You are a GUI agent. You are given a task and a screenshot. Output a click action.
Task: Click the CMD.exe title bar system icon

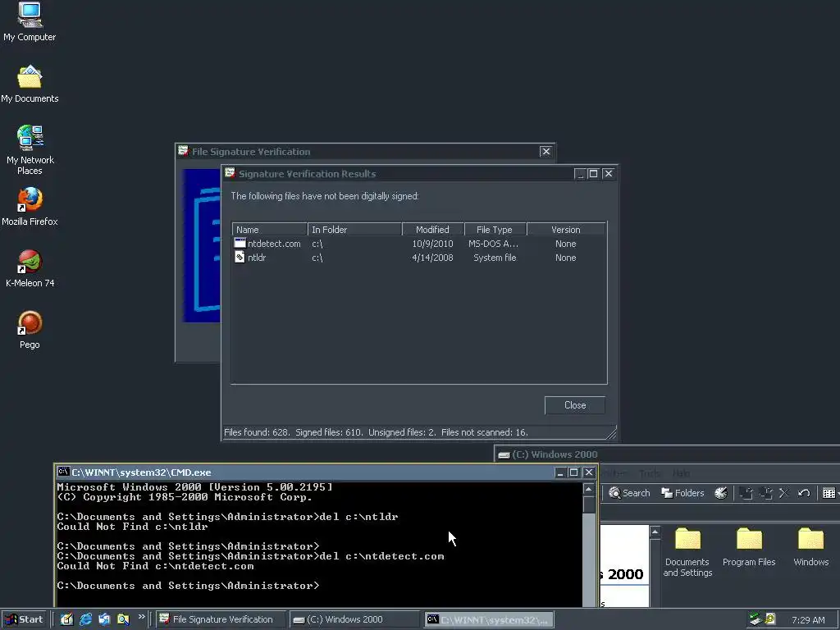tap(63, 472)
